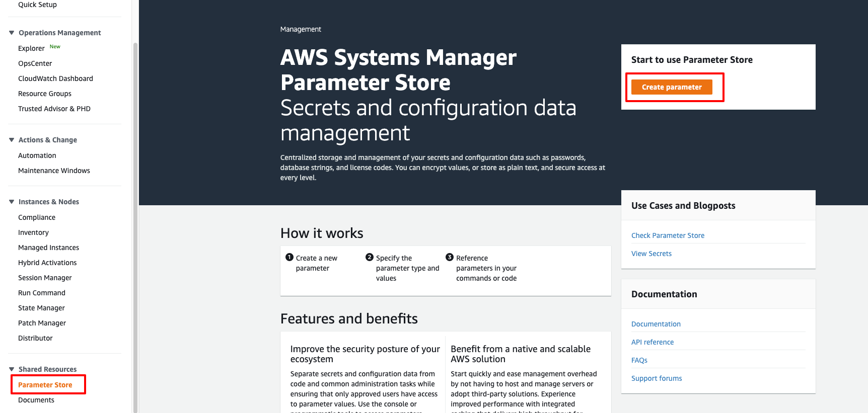The height and width of the screenshot is (413, 868).
Task: Open the CloudWatch Dashboard item
Action: pos(55,78)
